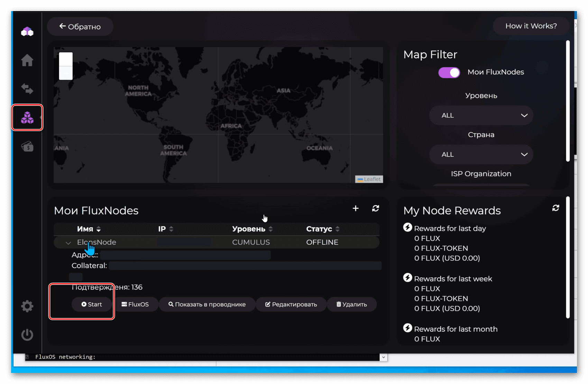This screenshot has height=384, width=588.
Task: Click NORTH AMERICA on the map
Action: 138,91
